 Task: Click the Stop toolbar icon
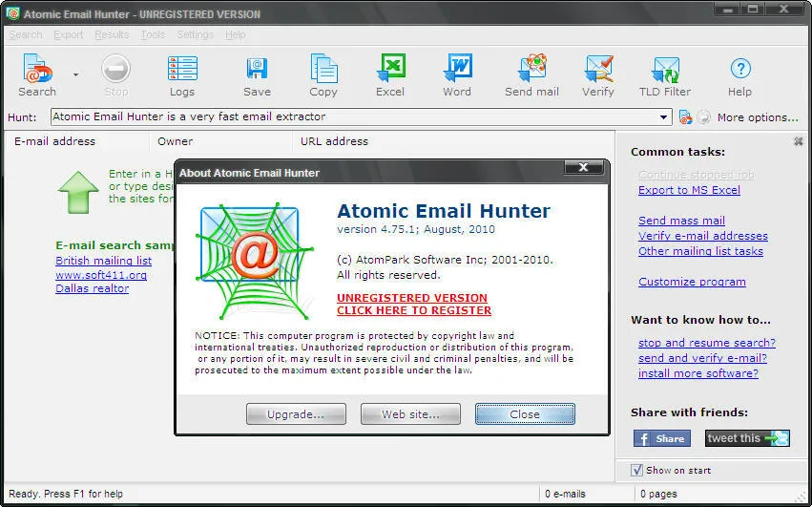116,75
